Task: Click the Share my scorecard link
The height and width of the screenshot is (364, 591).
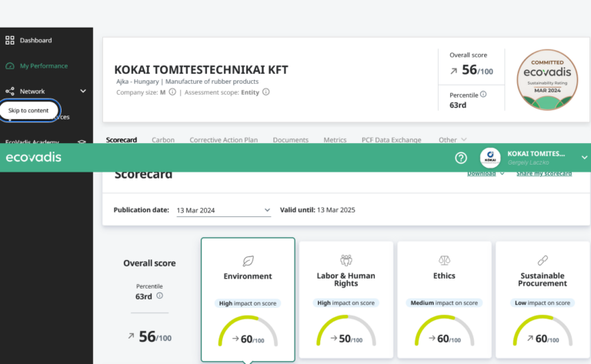Action: 544,174
